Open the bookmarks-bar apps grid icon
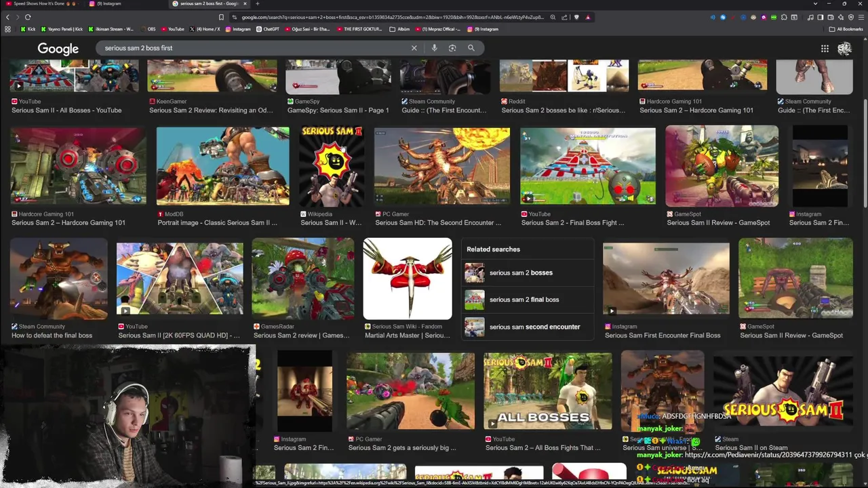This screenshot has height=488, width=868. [7, 29]
